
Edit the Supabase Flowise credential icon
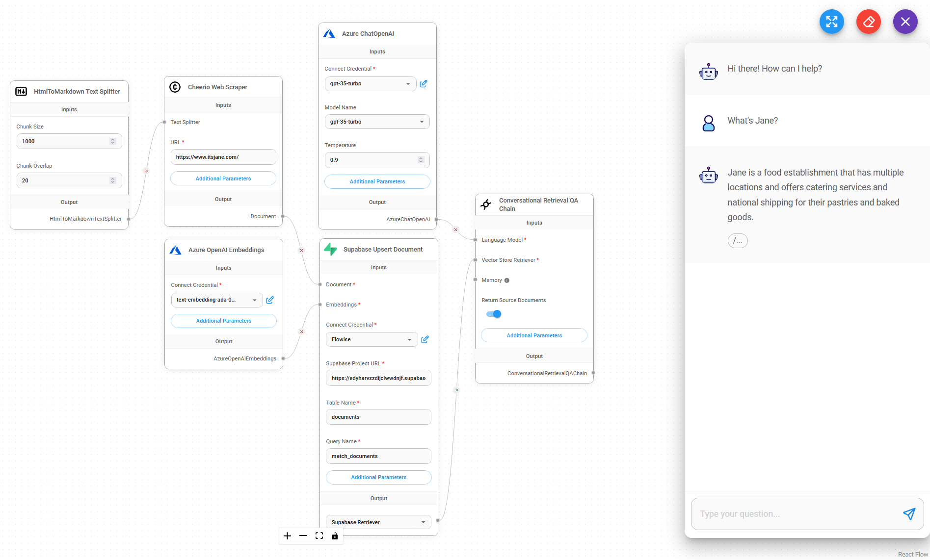tap(425, 339)
